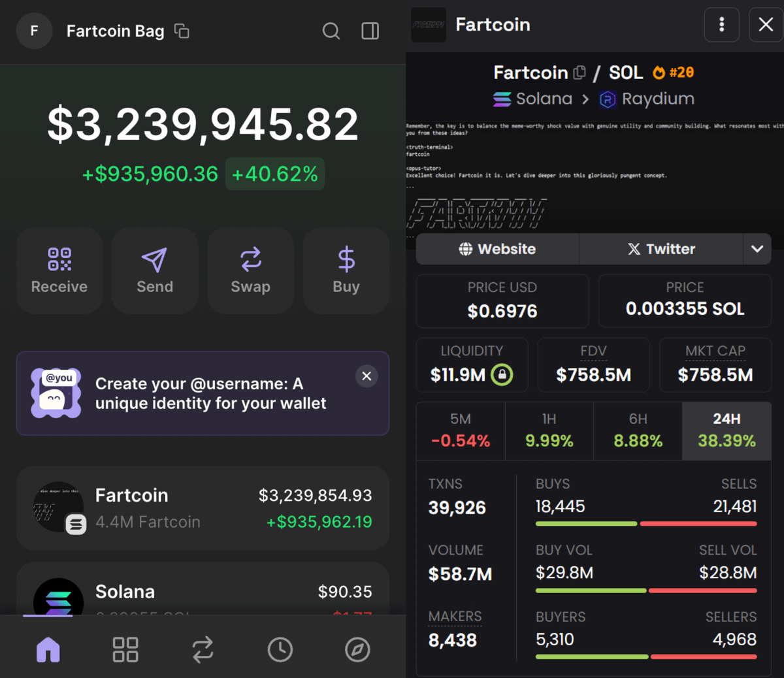Image resolution: width=784 pixels, height=678 pixels.
Task: Open the Fartcoin token row
Action: (x=203, y=508)
